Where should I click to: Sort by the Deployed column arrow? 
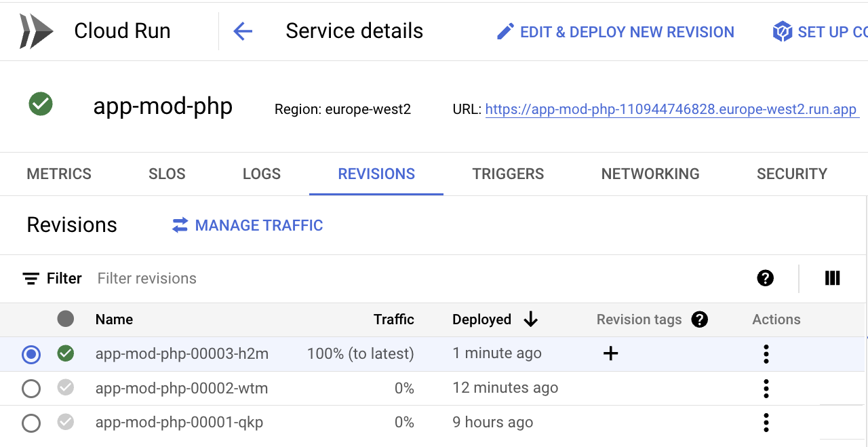point(531,319)
